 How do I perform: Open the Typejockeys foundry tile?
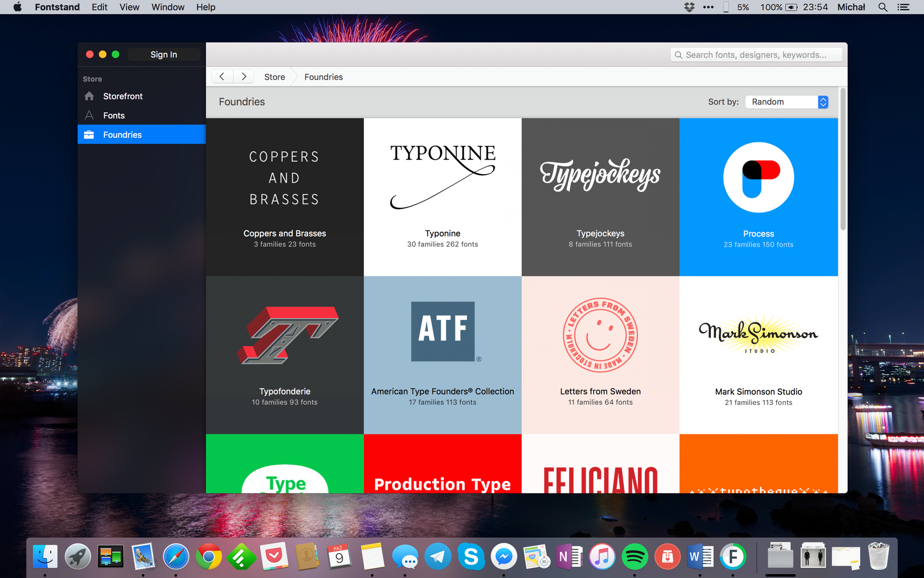point(601,197)
